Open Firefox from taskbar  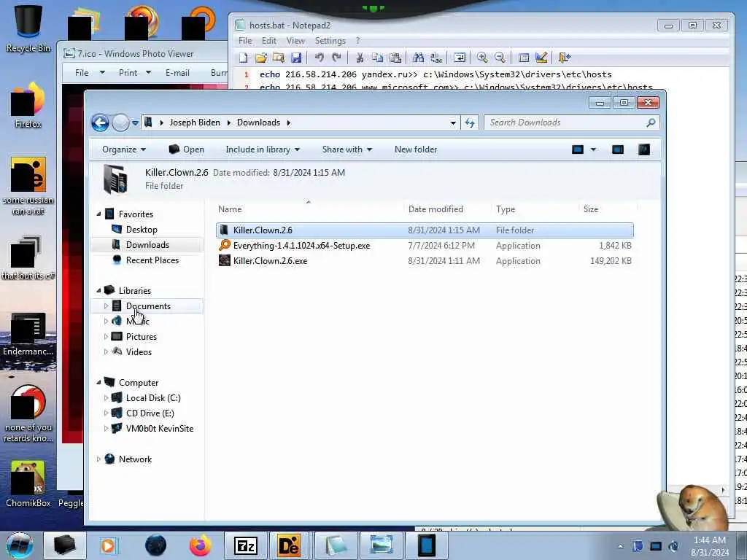(201, 545)
